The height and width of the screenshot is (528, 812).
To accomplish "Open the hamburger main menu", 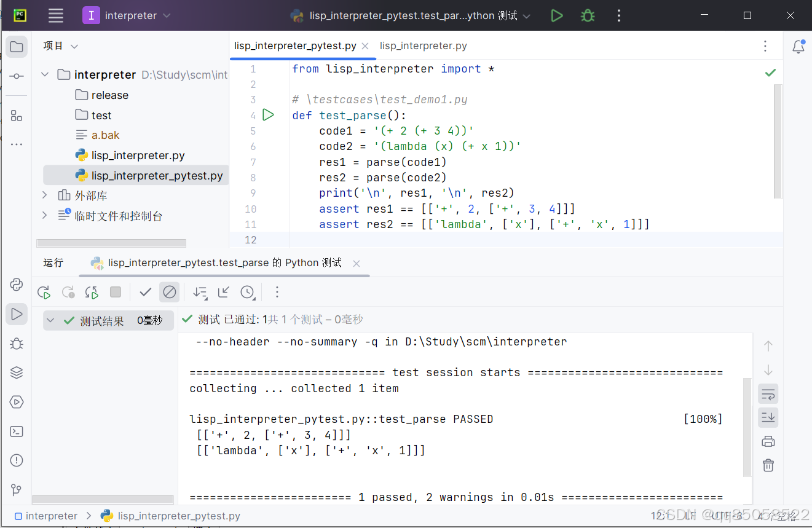I will [55, 15].
